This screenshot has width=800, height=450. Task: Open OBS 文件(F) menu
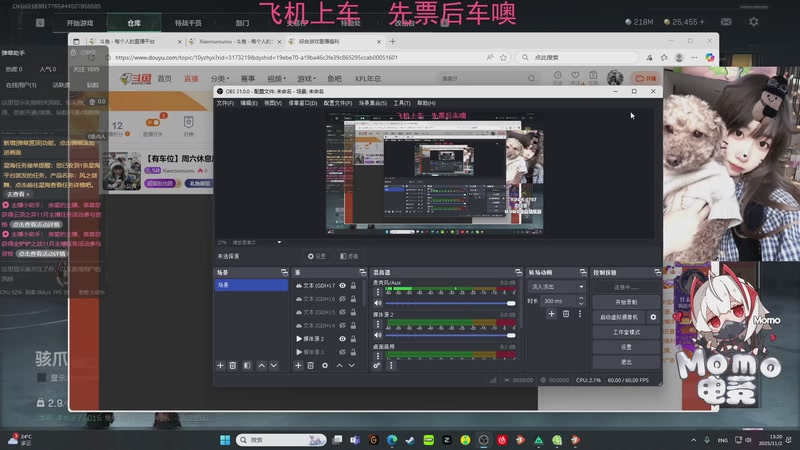coord(225,103)
